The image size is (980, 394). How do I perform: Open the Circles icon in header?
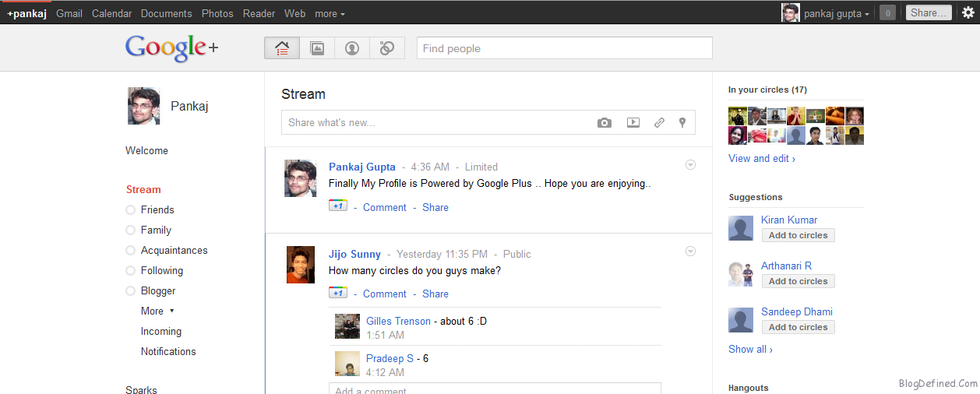pyautogui.click(x=387, y=48)
